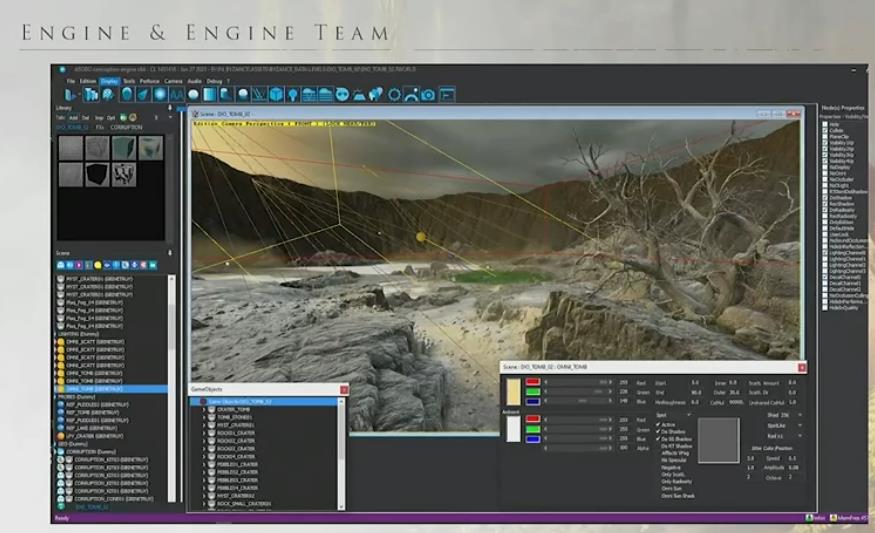Open the Audio menu
This screenshot has width=875, height=533.
click(194, 81)
